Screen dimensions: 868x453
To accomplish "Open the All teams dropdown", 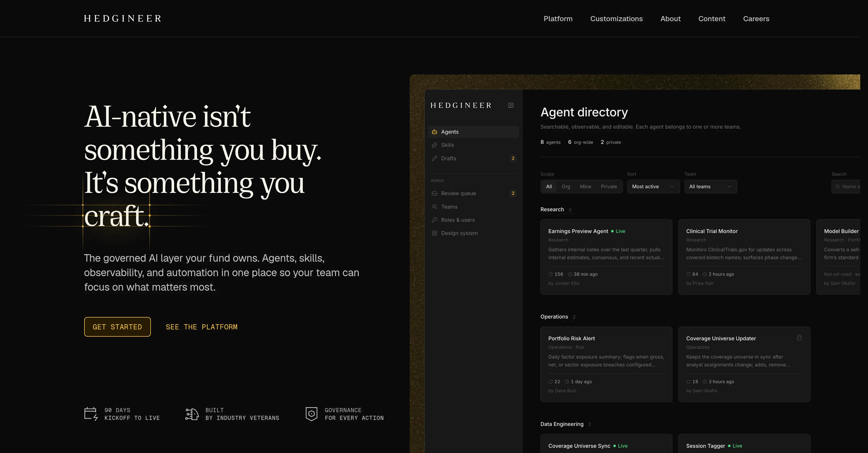I will pos(710,186).
